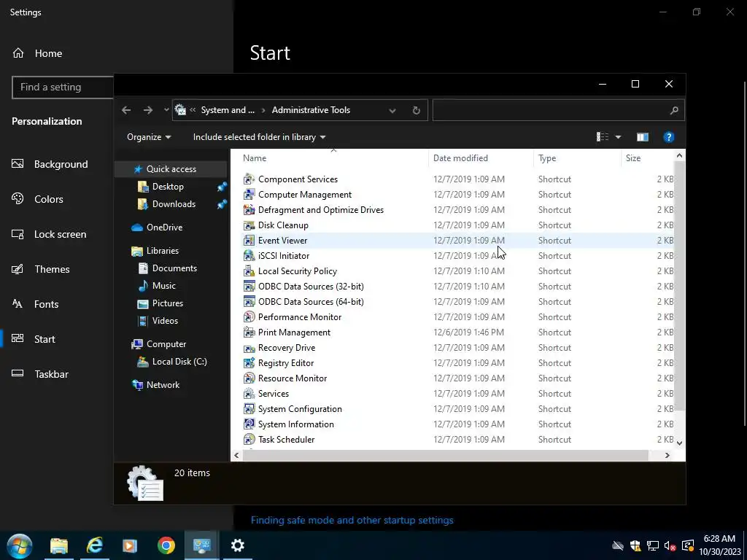Open Internet Explorer from the taskbar
Viewport: 747px width, 560px height.
[95, 545]
